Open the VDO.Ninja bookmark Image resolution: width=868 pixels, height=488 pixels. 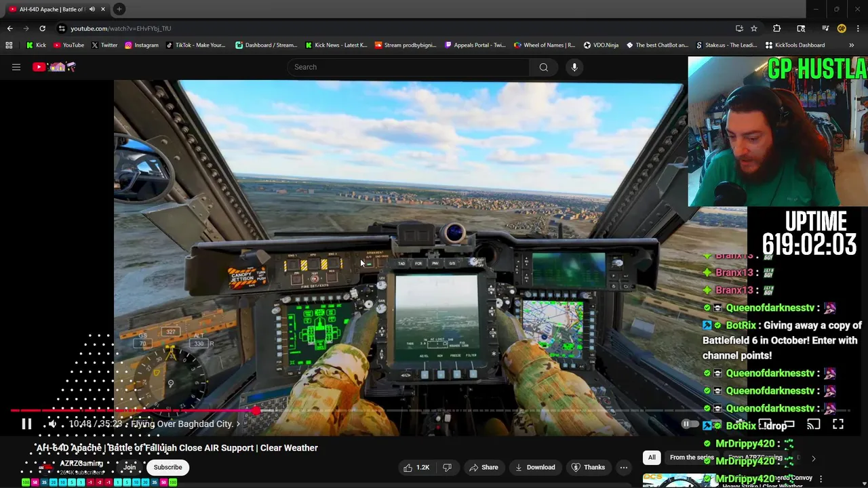tap(600, 45)
